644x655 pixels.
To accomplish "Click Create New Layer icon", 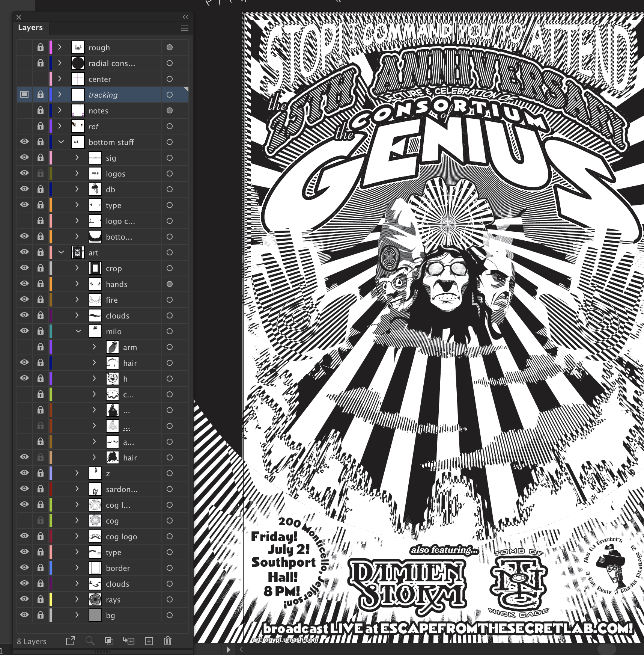I will pos(149,641).
